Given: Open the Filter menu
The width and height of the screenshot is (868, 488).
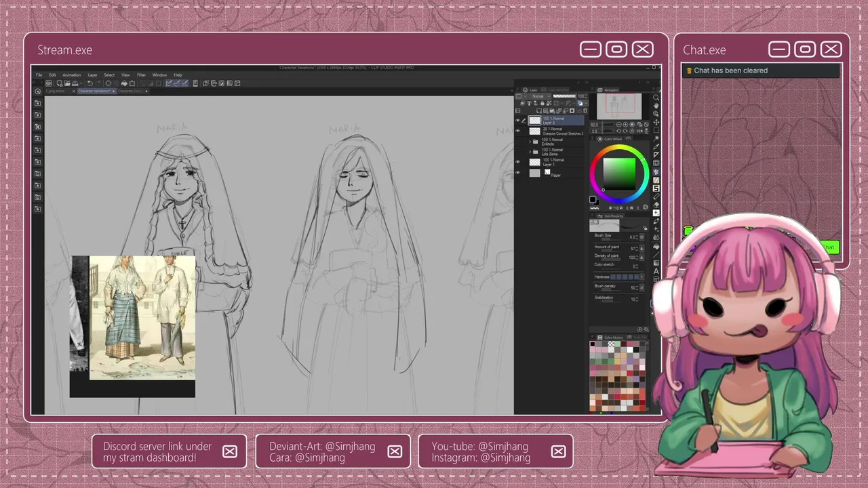Looking at the screenshot, I should pyautogui.click(x=141, y=75).
